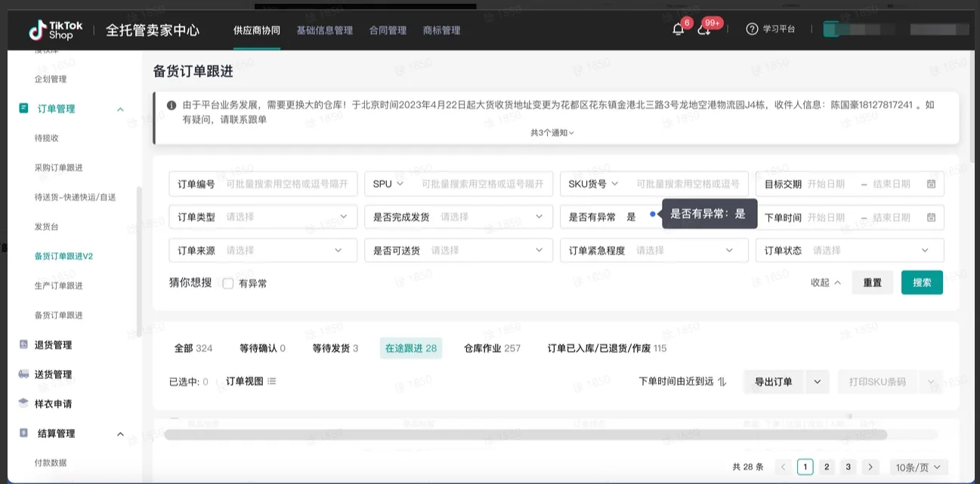Open 备货订单跟进V2 in sidebar

tap(63, 256)
